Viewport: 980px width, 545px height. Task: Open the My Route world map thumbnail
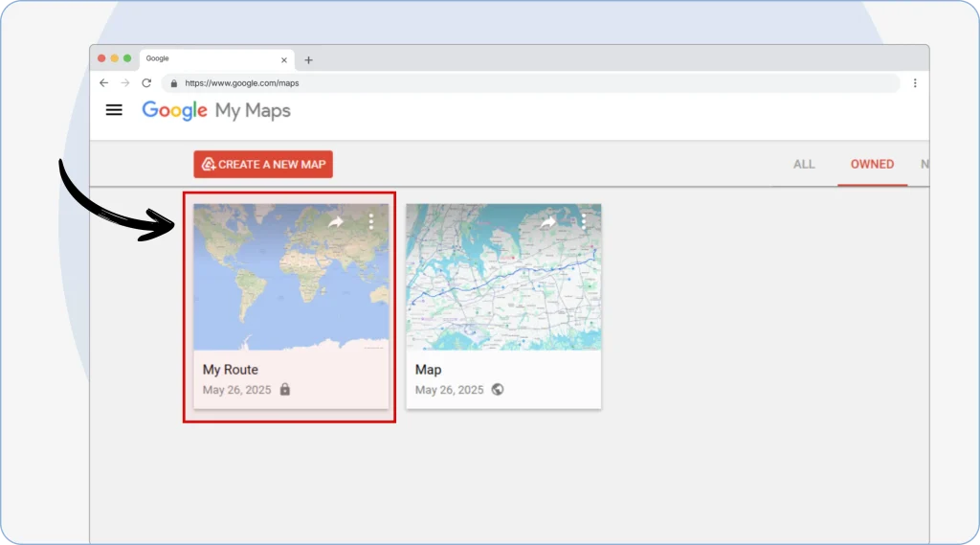(291, 277)
